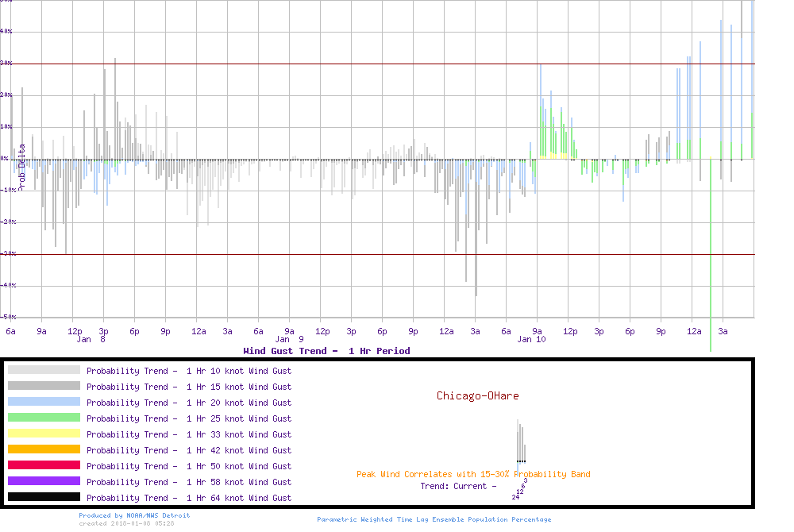
Task: Click the yellow 33 knot legend swatch
Action: tap(44, 434)
